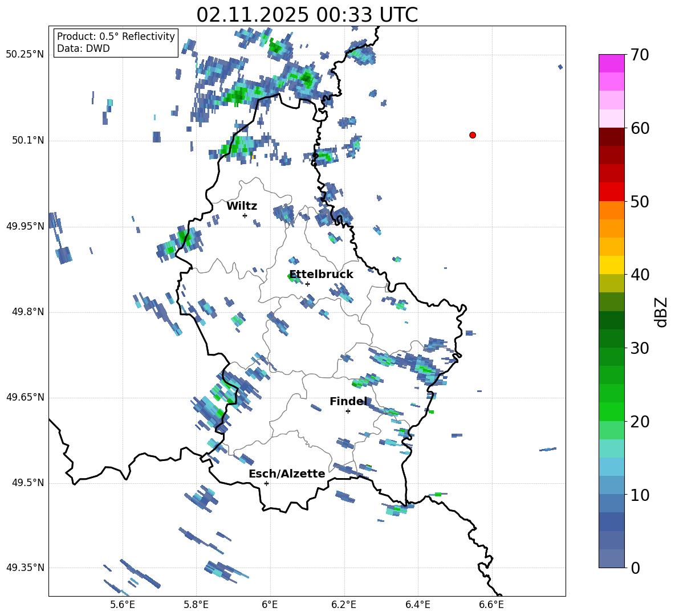Click the Esch/Alzette text label
675x616 pixels.
pyautogui.click(x=287, y=474)
